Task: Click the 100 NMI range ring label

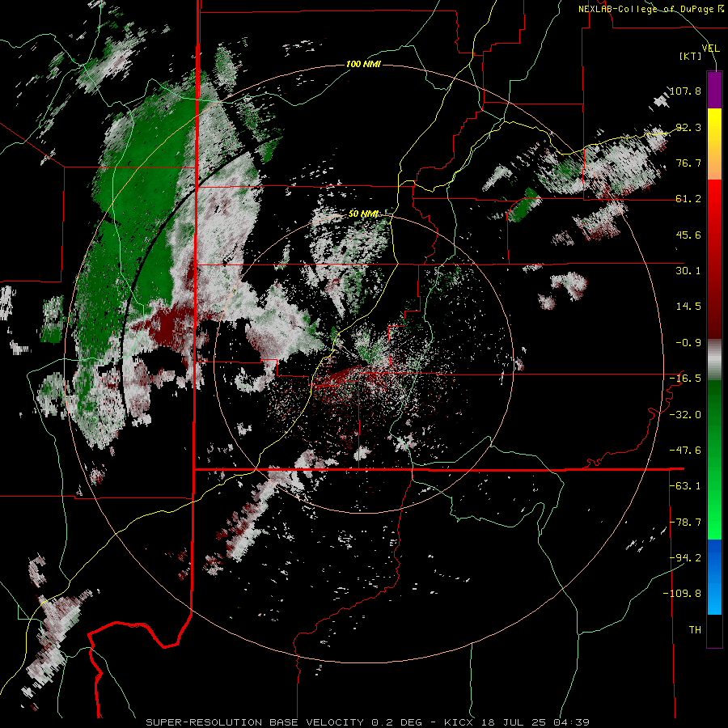Action: tap(363, 64)
